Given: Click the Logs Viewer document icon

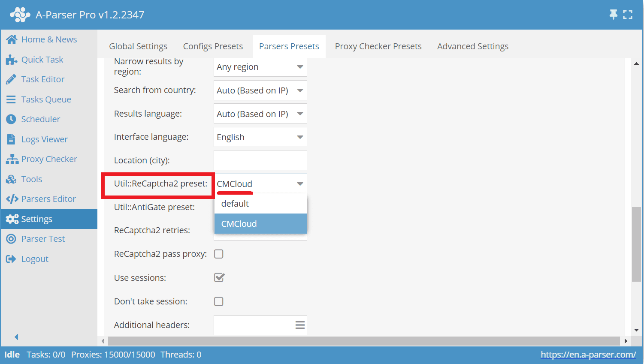Looking at the screenshot, I should coord(11,139).
